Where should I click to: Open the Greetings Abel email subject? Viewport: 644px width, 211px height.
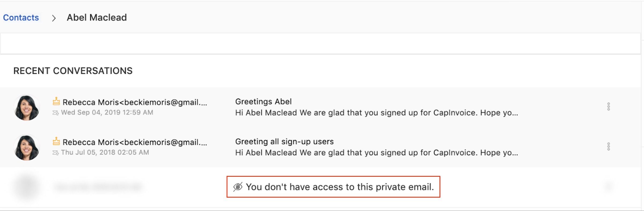263,102
